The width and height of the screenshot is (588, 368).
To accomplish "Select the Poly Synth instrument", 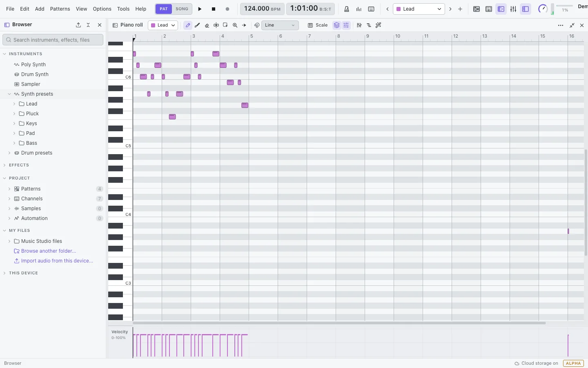I will (33, 65).
